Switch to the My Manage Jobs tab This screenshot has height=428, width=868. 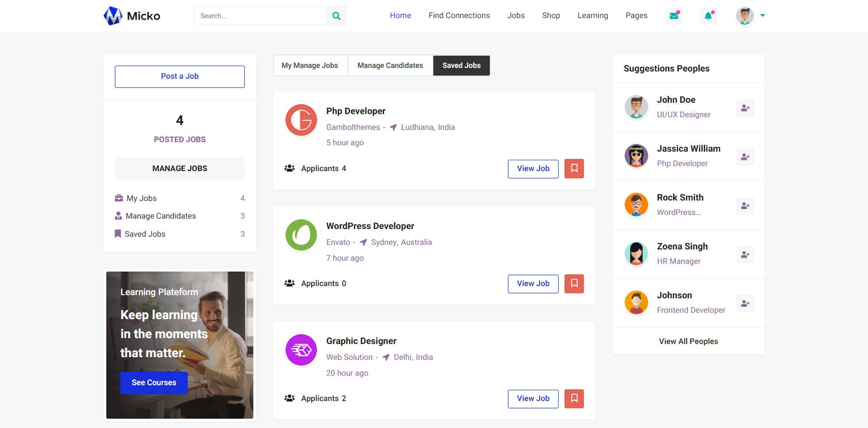point(310,66)
